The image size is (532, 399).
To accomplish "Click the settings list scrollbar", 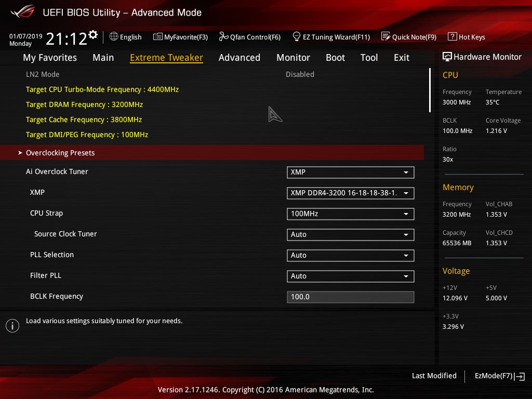I will coord(430,90).
